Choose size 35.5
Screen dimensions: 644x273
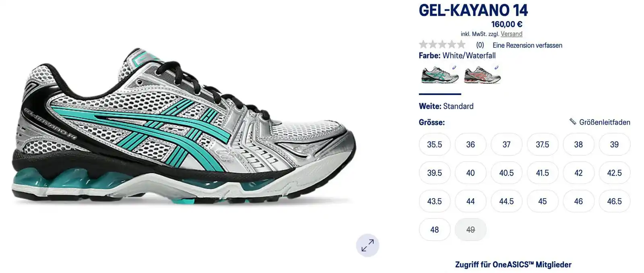434,145
